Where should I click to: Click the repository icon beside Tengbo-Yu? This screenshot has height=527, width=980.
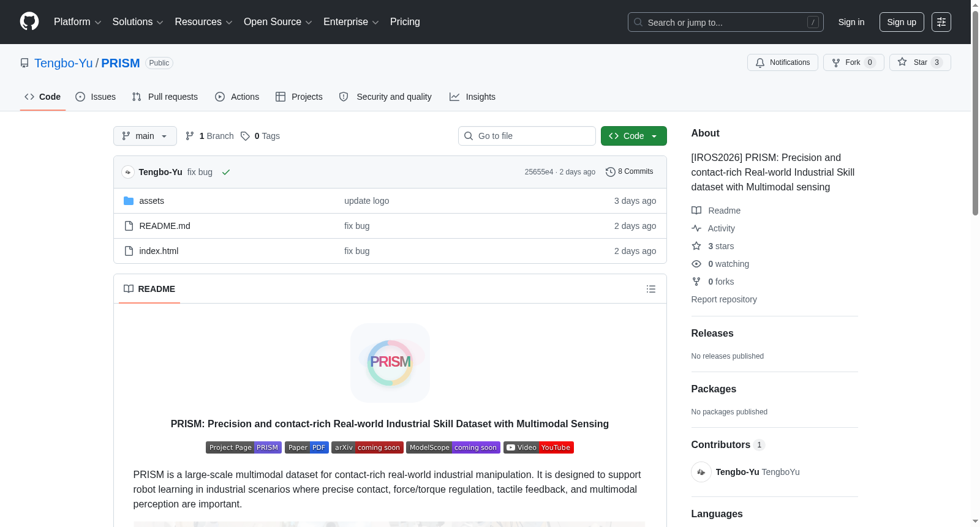24,63
